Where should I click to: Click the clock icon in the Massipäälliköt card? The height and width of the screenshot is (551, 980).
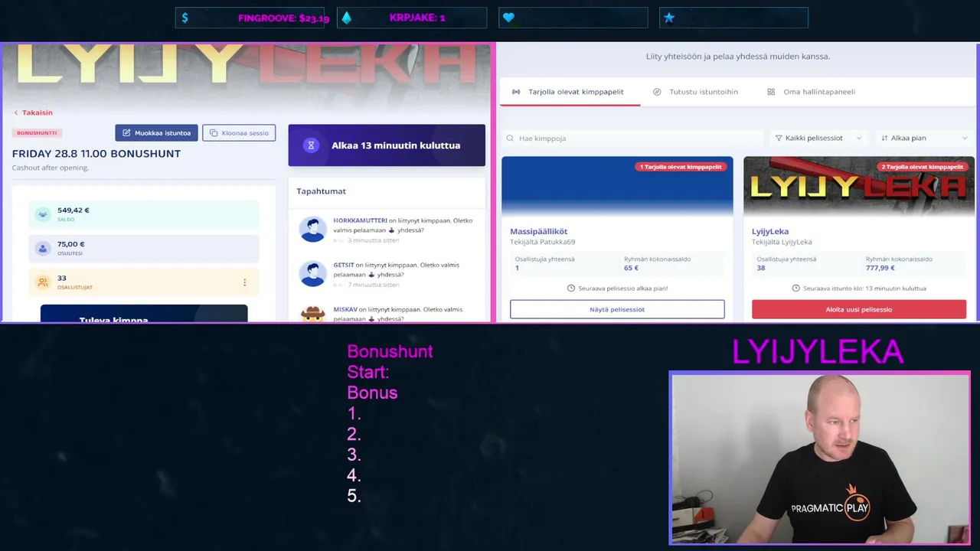[x=571, y=289]
